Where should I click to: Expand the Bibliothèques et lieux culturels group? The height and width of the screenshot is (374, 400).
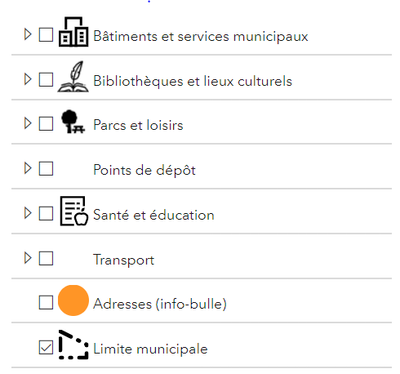pos(28,79)
